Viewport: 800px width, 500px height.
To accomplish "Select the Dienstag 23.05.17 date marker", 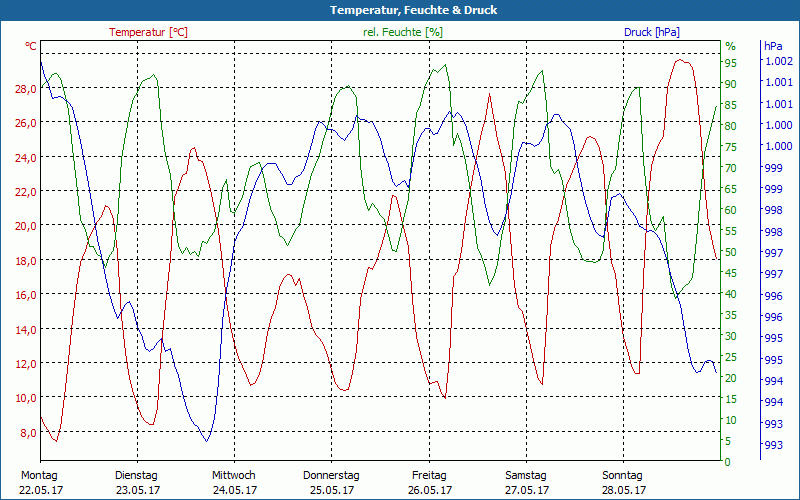I will click(137, 482).
